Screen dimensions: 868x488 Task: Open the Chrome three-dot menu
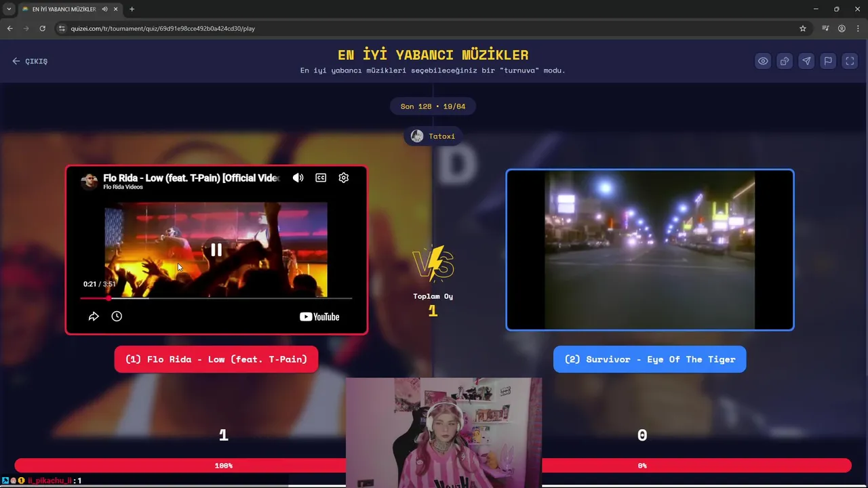click(858, 28)
